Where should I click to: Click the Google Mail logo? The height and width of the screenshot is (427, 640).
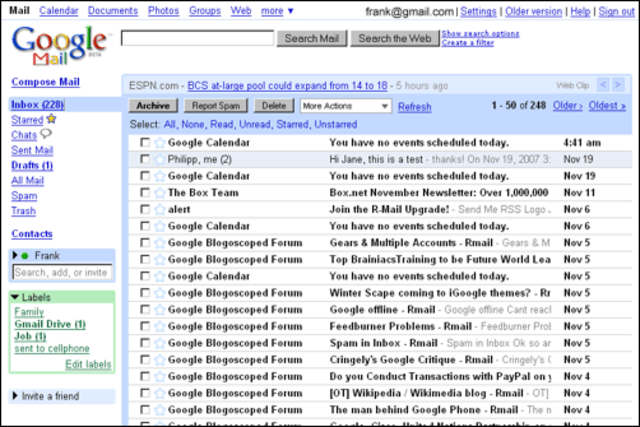pos(60,46)
